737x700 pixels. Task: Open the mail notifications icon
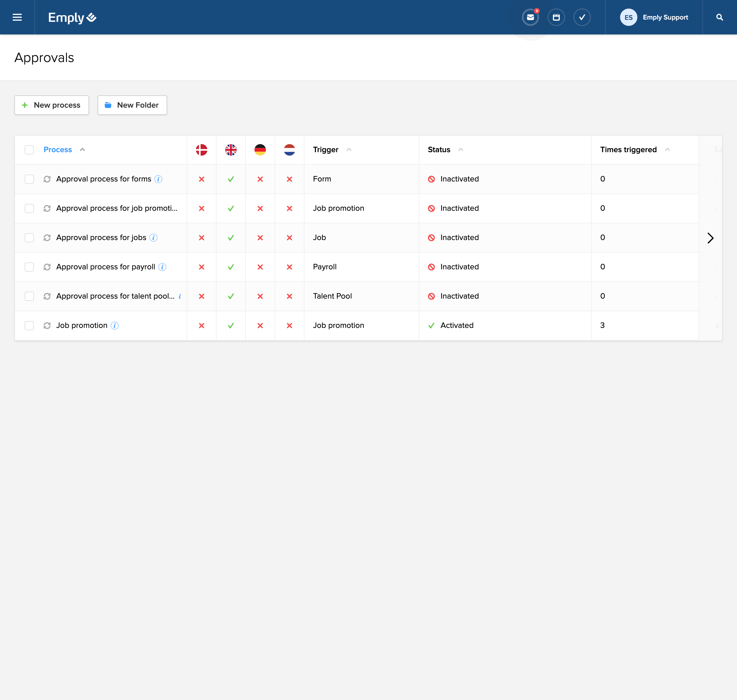(x=530, y=17)
